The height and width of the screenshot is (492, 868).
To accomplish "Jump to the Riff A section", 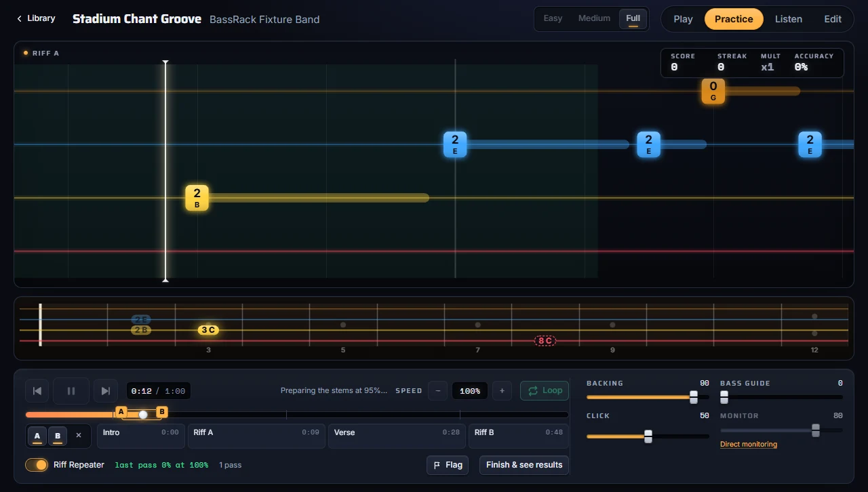I will click(x=256, y=436).
